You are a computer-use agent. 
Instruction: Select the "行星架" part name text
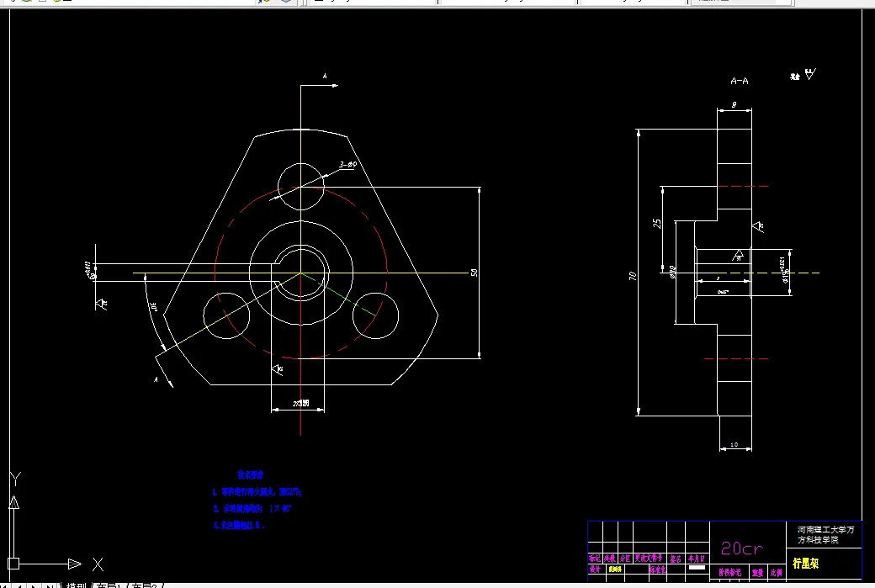pyautogui.click(x=805, y=564)
